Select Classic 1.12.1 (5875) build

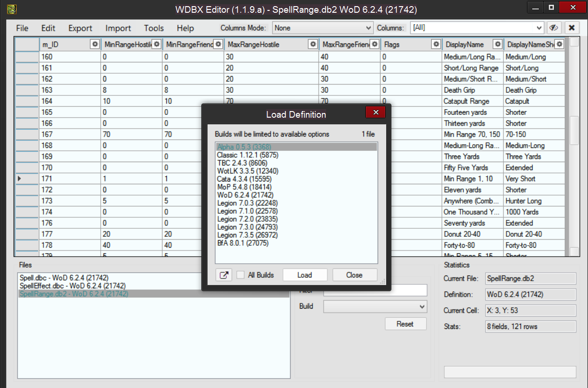coord(296,155)
